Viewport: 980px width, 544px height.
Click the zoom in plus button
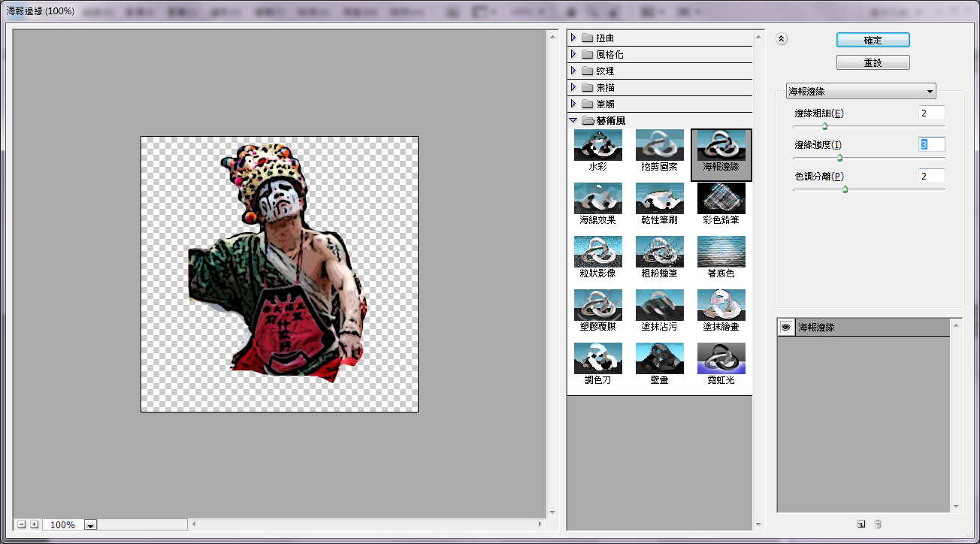[34, 524]
